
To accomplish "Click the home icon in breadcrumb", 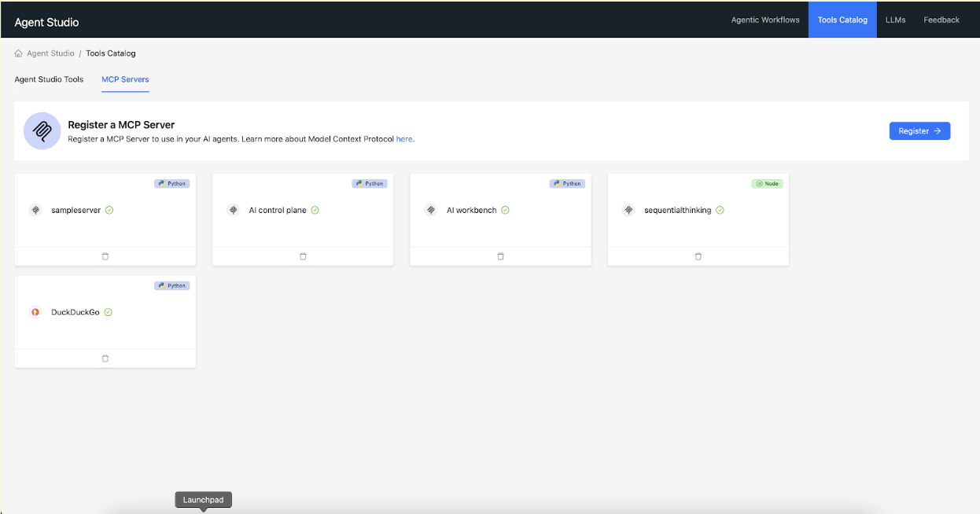I will [x=19, y=53].
